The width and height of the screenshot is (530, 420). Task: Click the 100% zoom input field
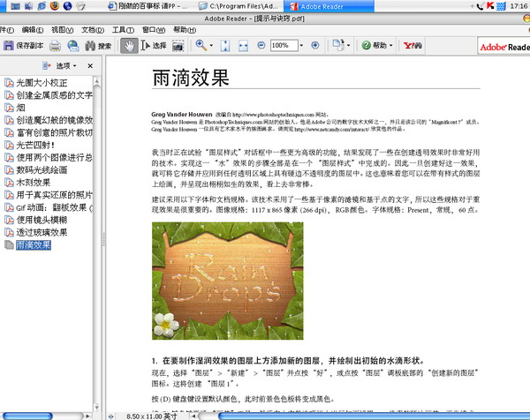(x=284, y=45)
